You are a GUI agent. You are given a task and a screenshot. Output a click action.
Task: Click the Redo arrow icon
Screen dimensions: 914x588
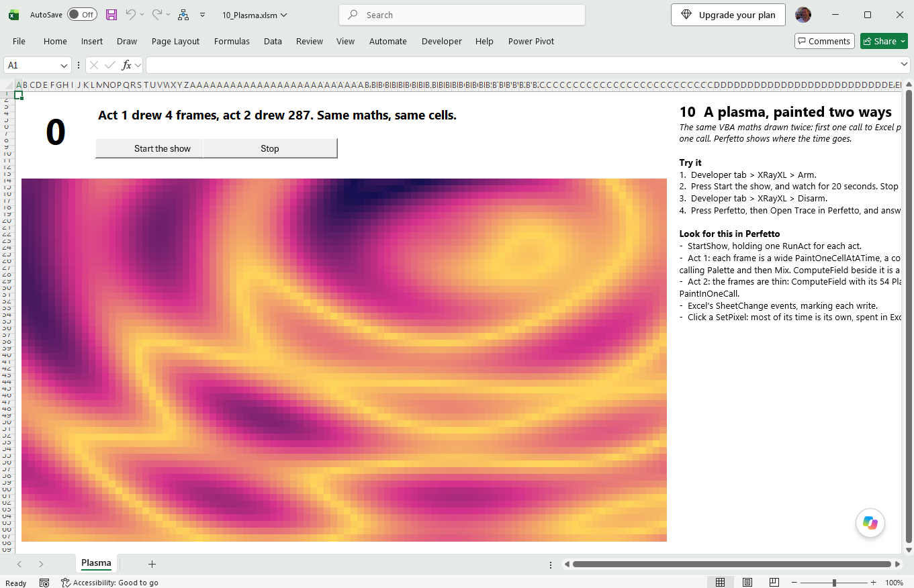(156, 14)
